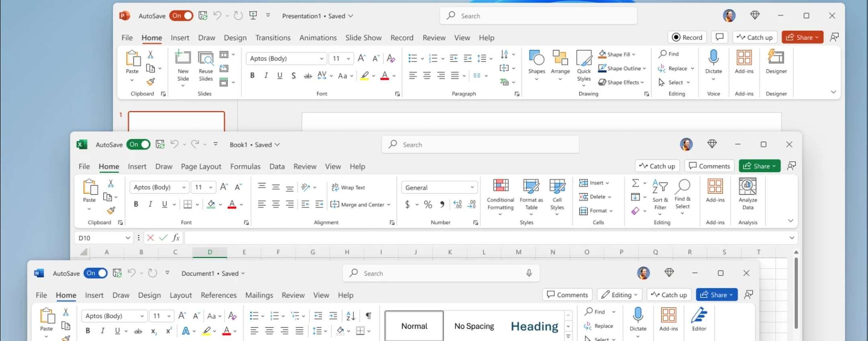Open font size dropdown in Excel

pos(211,187)
